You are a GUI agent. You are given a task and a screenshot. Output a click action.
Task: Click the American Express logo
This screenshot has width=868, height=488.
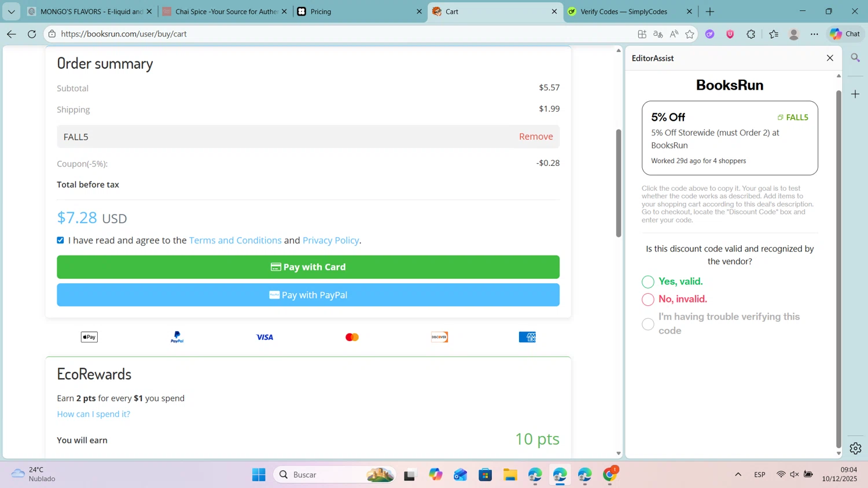[527, 337]
